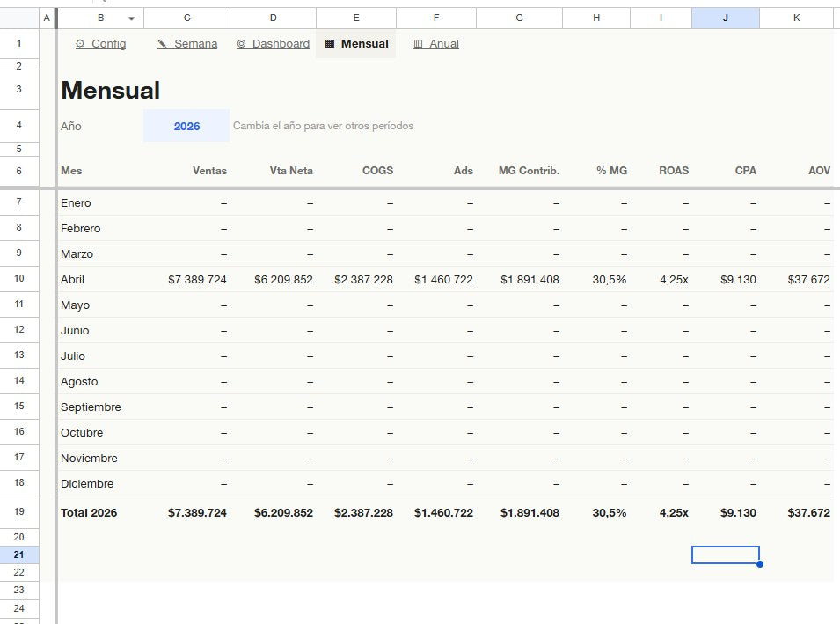840x624 pixels.
Task: Click the Vta Neta column heading
Action: pyautogui.click(x=291, y=171)
